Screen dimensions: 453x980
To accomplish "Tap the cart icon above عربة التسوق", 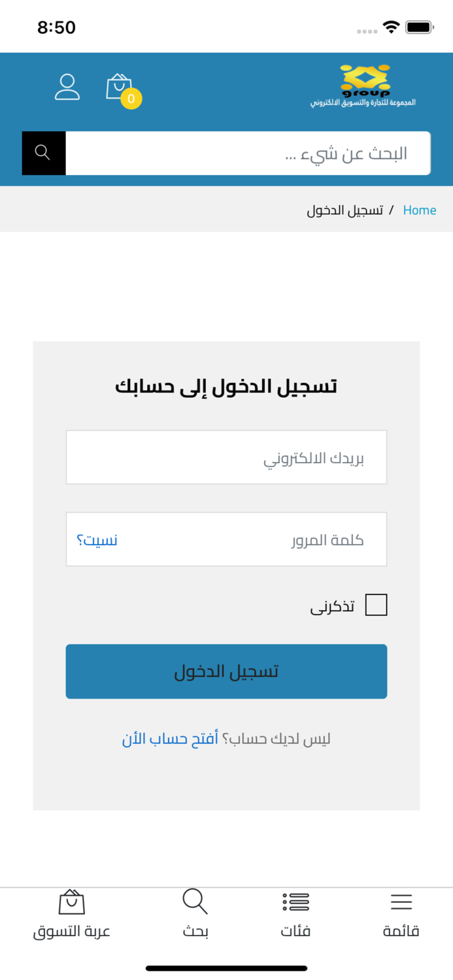I will (x=72, y=902).
